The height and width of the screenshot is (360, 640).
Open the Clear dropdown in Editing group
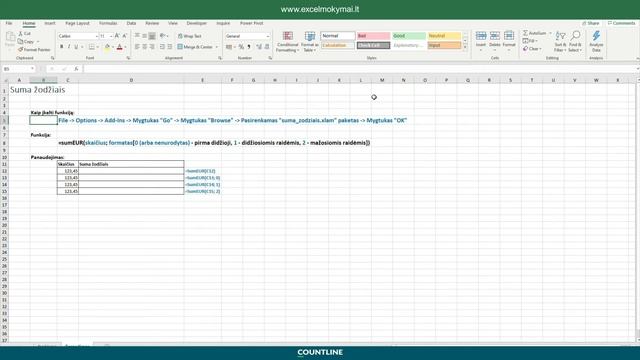tap(532, 49)
